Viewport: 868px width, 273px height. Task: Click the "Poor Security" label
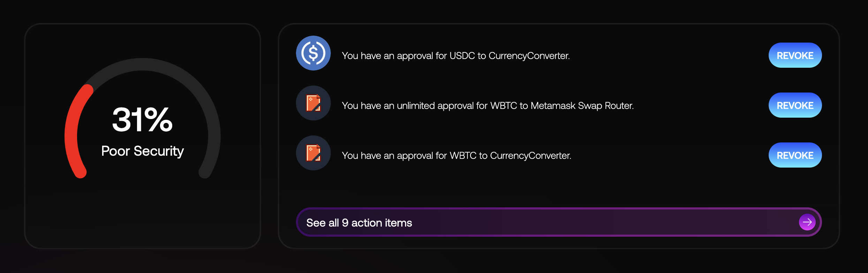tap(142, 151)
